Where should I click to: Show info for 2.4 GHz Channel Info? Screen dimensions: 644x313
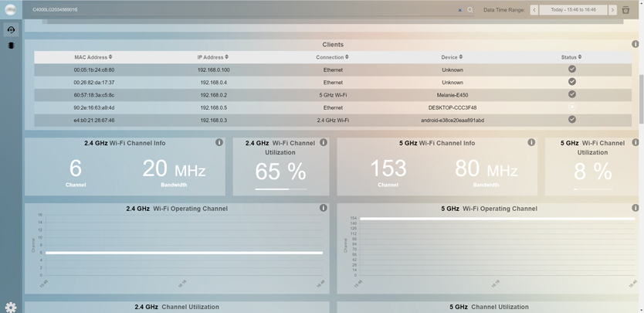tap(219, 142)
